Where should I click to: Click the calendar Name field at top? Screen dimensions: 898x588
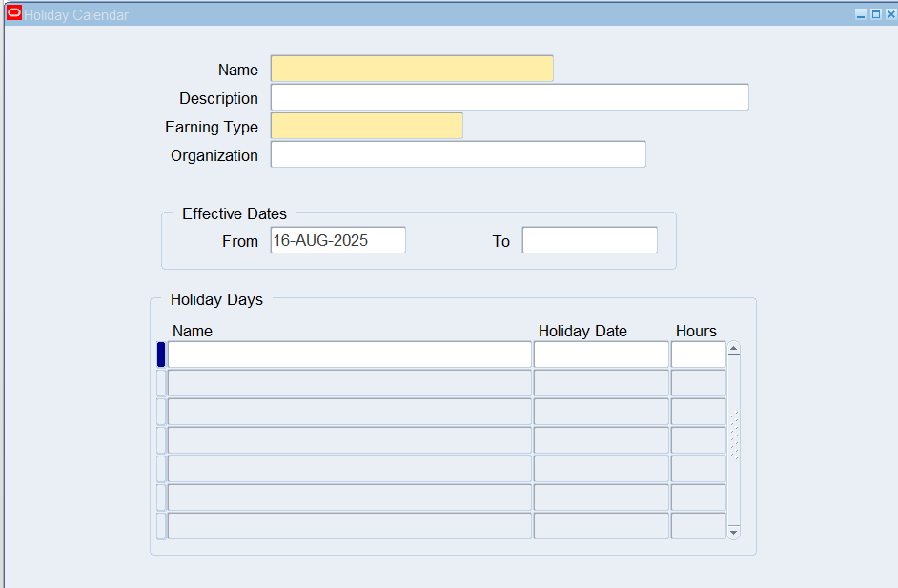click(411, 69)
